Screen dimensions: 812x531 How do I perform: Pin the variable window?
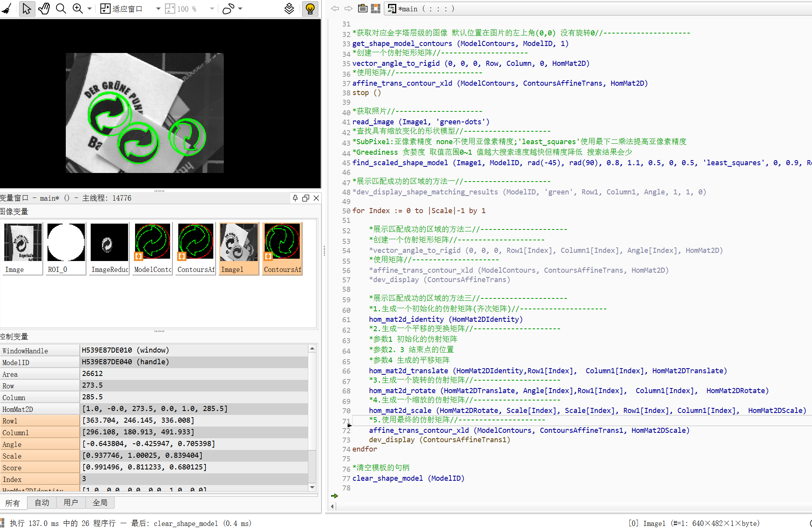pyautogui.click(x=295, y=198)
